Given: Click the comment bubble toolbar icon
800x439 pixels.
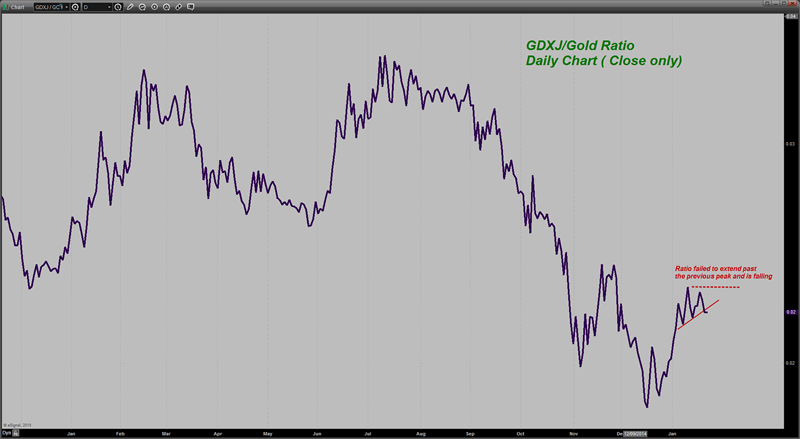Looking at the screenshot, I should pyautogui.click(x=190, y=7).
